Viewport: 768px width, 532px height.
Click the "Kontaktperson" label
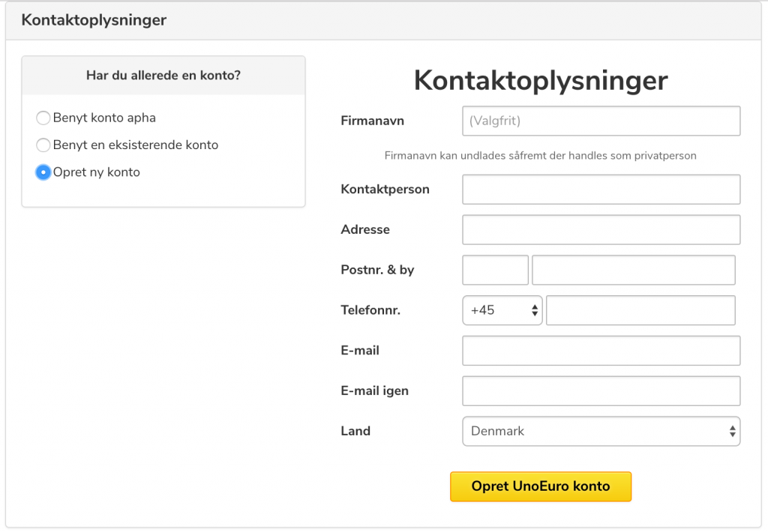pos(385,190)
